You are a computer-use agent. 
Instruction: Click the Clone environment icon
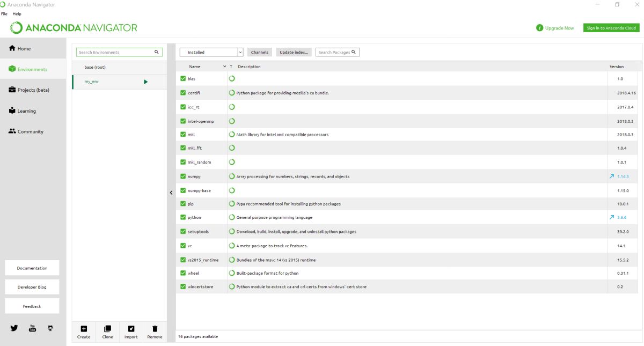pos(107,329)
